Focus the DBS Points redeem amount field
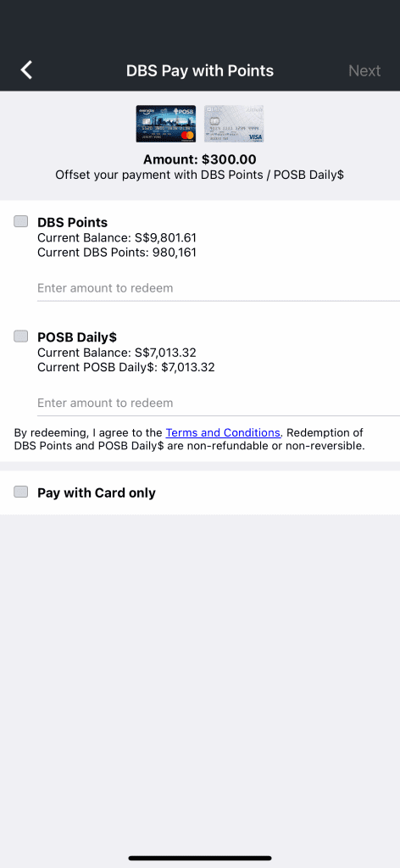This screenshot has height=868, width=400. tap(219, 288)
